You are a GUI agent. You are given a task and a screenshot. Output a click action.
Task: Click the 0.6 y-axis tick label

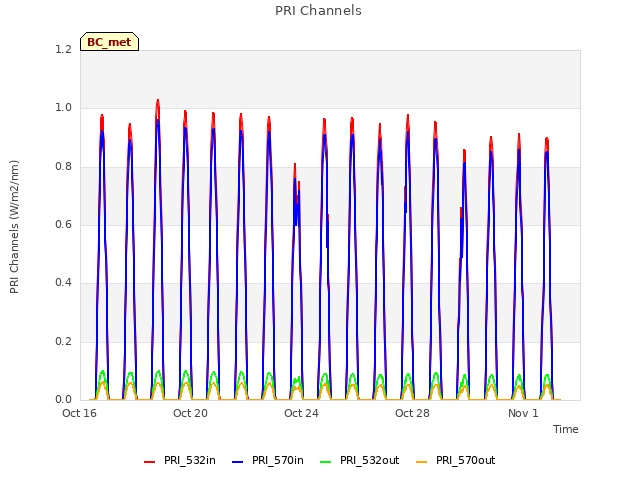point(64,224)
